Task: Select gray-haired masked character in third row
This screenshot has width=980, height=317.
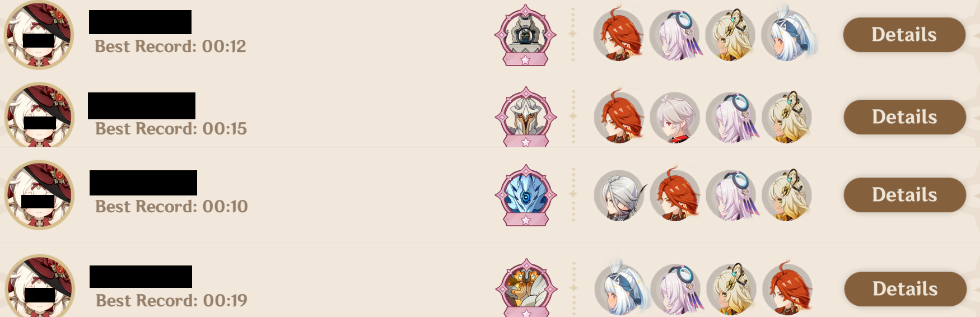Action: point(619,195)
